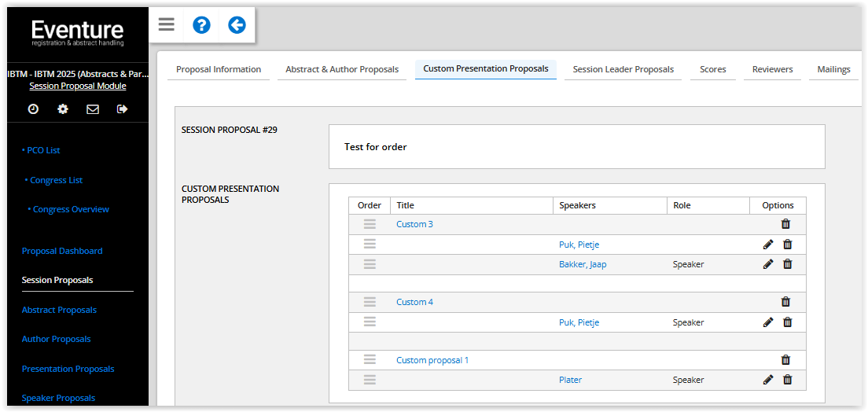Click the Test for order title field
This screenshot has height=412, width=868.
click(576, 147)
